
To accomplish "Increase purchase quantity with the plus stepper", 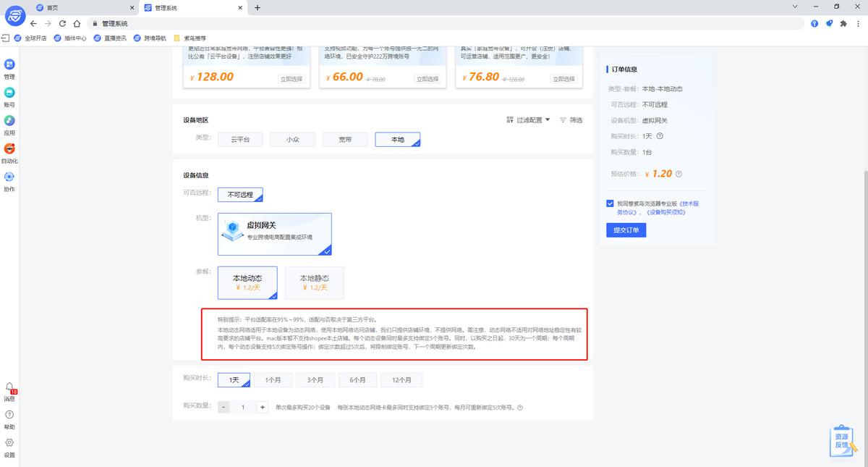I will click(x=262, y=407).
